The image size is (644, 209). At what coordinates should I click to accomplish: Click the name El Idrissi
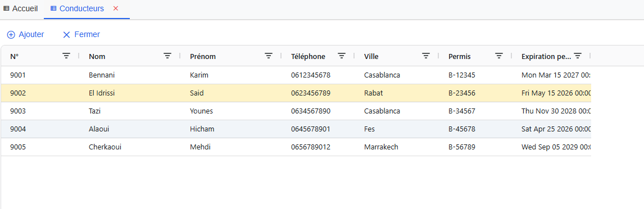click(x=102, y=93)
